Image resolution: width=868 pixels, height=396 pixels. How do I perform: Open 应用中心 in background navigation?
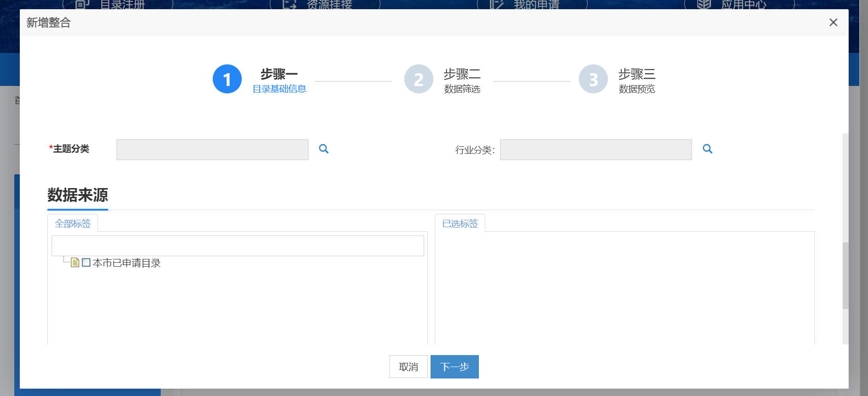740,5
